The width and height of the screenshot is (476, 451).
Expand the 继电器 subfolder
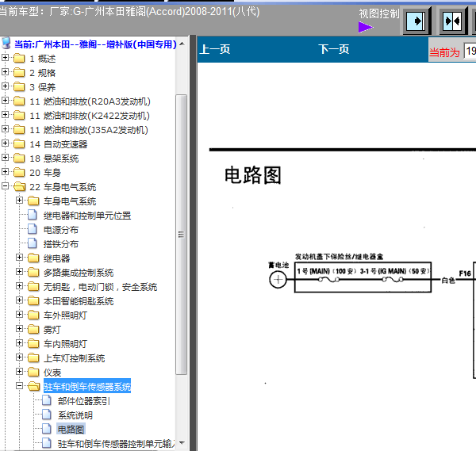click(x=19, y=257)
